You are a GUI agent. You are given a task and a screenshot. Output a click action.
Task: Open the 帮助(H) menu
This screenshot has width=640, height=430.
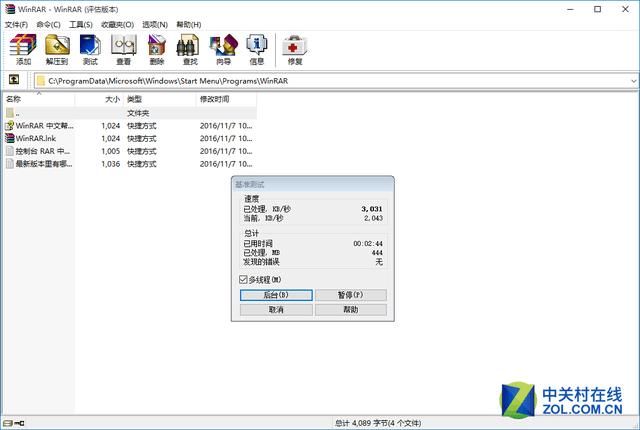pyautogui.click(x=189, y=24)
